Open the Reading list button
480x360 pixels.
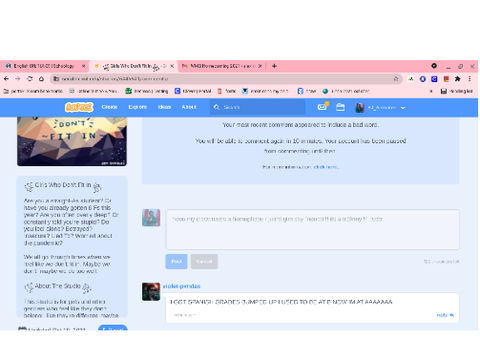[456, 91]
